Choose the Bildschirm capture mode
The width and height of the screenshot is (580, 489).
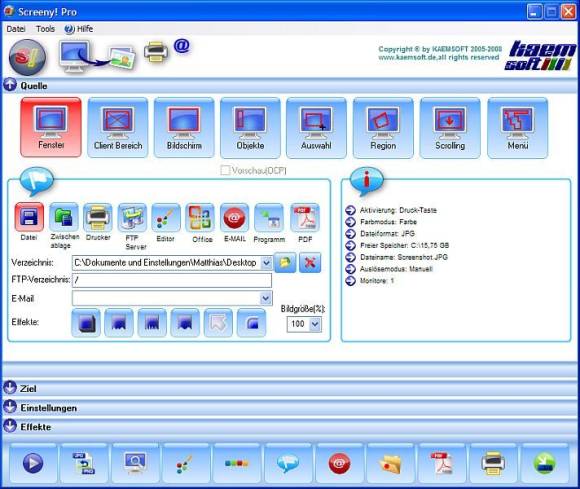(x=184, y=128)
